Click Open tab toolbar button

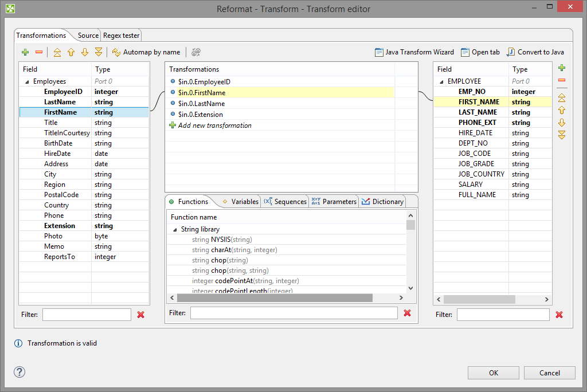click(x=480, y=52)
